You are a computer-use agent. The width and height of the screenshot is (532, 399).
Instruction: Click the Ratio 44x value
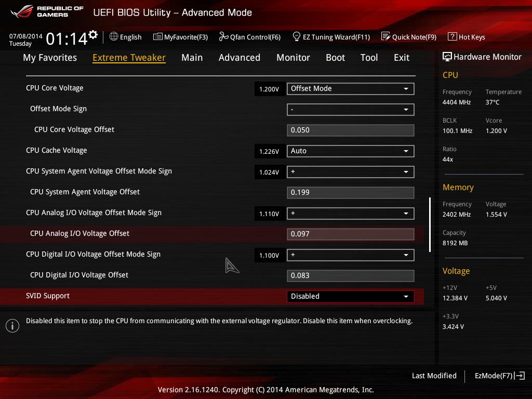pos(447,159)
